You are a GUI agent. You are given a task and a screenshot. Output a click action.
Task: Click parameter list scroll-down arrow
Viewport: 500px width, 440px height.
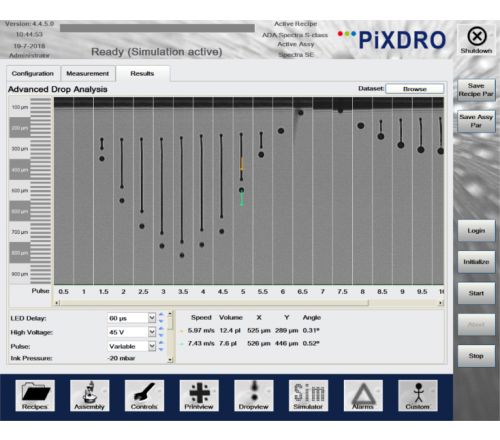170,360
